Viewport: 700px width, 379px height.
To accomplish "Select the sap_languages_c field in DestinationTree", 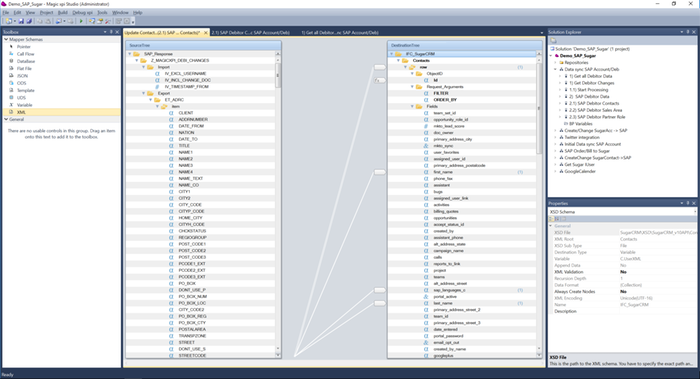I will pyautogui.click(x=449, y=290).
